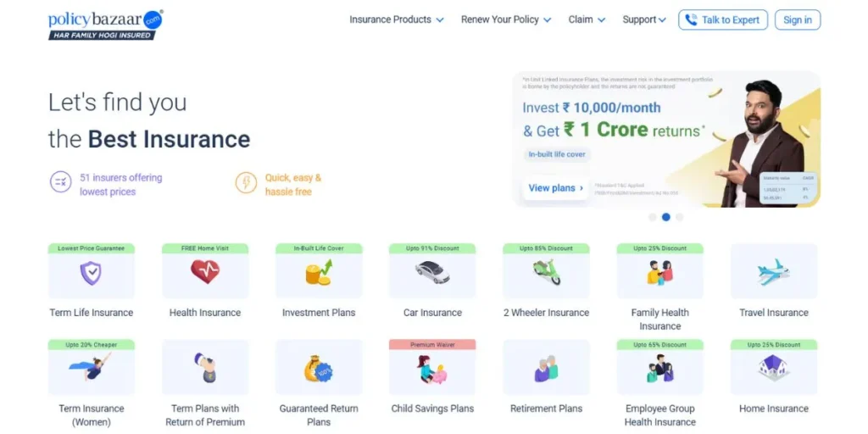
Task: Open Retirement Plans elderly couple icon
Action: tap(547, 369)
